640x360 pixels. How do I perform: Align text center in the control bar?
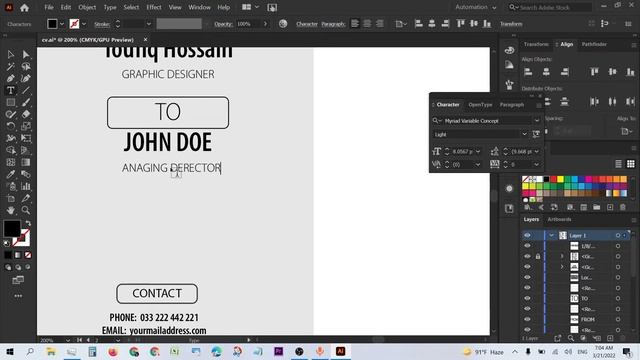coord(367,24)
